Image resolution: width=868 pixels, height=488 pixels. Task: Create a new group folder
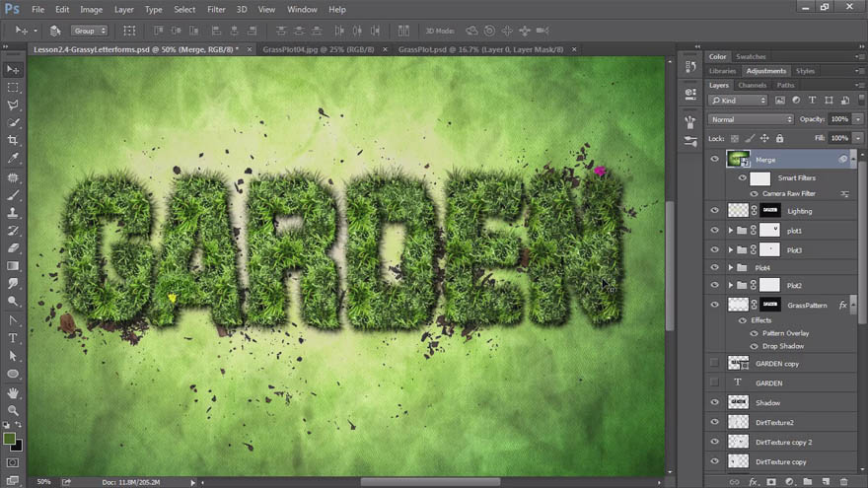(x=808, y=482)
